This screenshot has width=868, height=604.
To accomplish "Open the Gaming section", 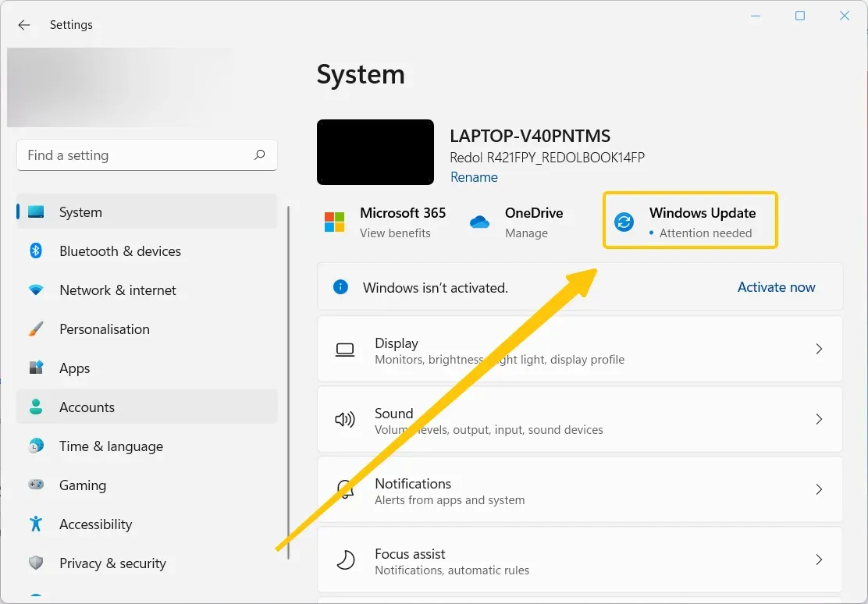I will 147,485.
